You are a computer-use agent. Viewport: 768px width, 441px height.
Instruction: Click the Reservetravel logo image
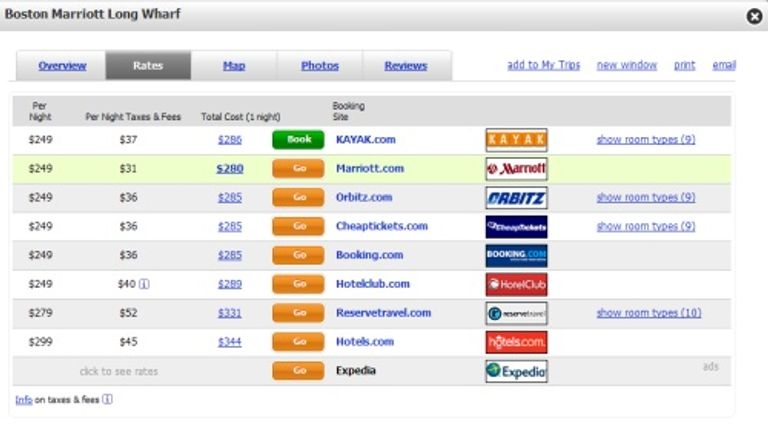click(516, 313)
